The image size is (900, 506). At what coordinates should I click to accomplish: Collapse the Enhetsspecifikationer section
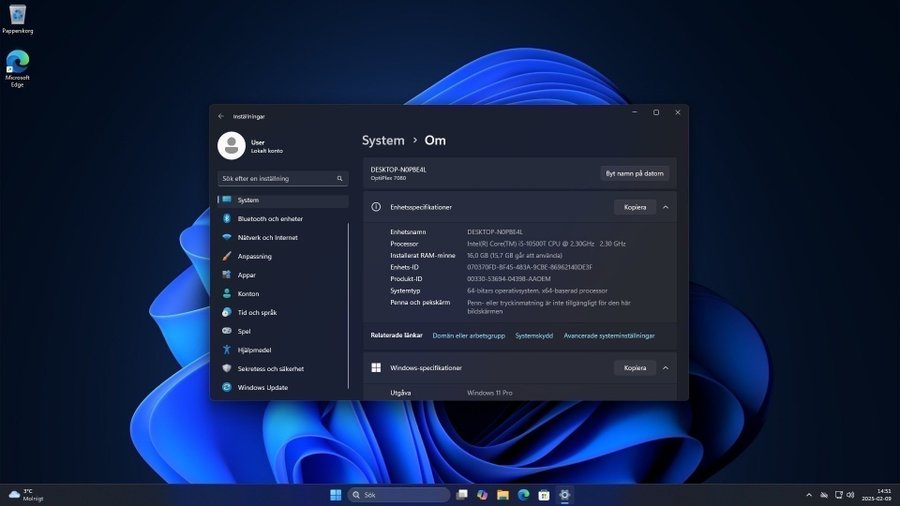tap(666, 207)
